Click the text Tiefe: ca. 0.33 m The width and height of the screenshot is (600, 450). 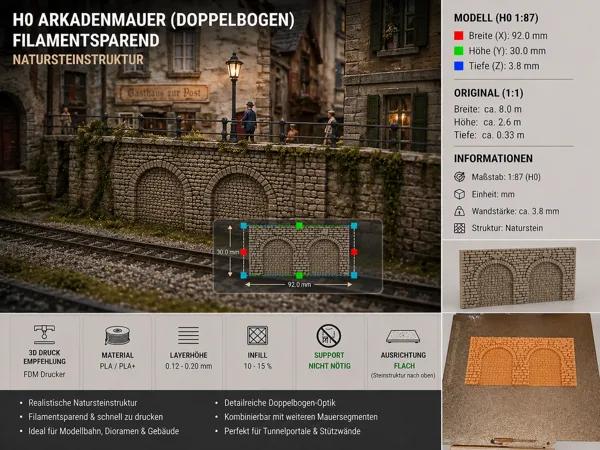(x=489, y=135)
